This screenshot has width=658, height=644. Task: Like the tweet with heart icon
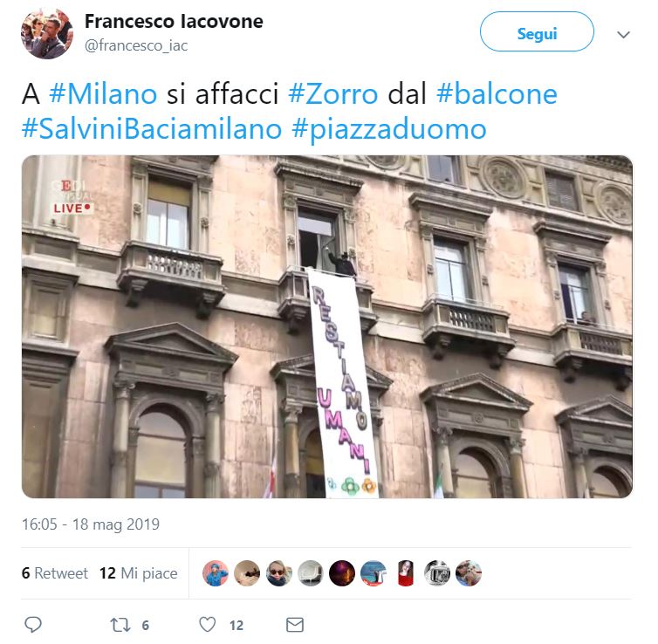208,625
